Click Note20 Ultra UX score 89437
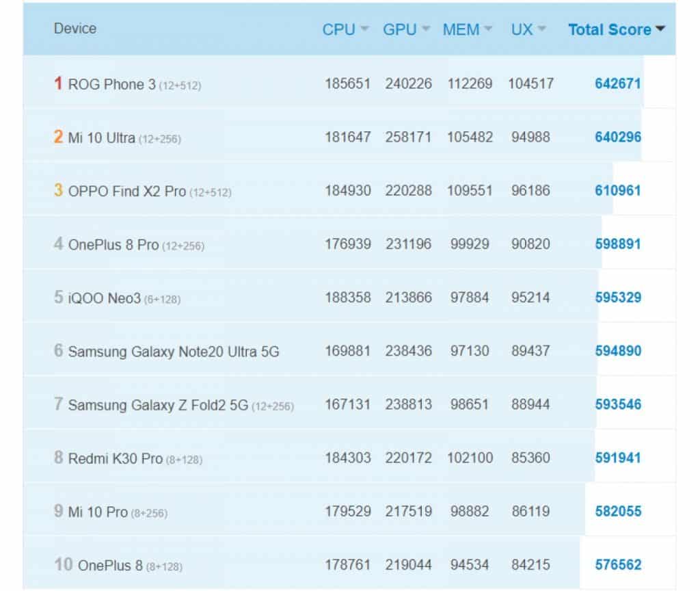 [530, 351]
